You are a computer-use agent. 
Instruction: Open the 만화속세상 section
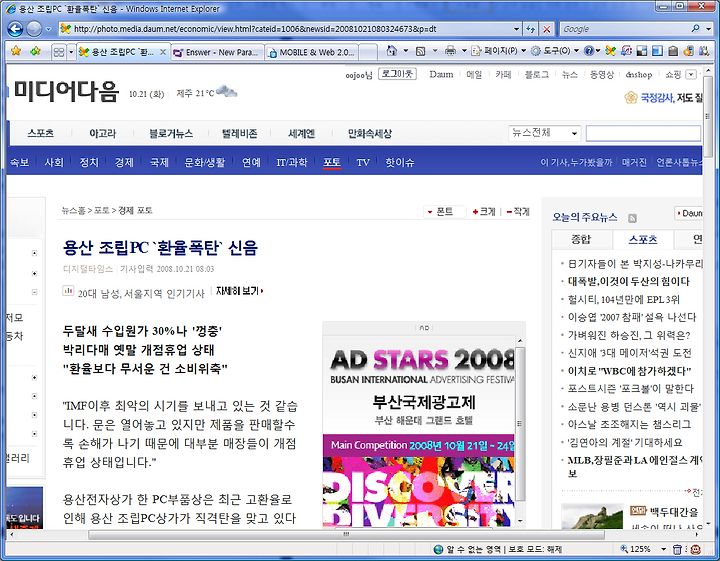[370, 134]
